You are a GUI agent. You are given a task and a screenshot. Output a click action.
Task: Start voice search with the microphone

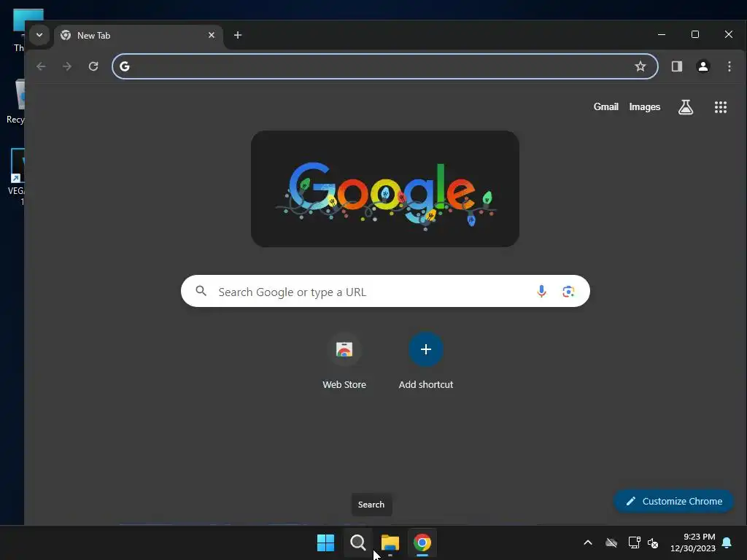(541, 291)
